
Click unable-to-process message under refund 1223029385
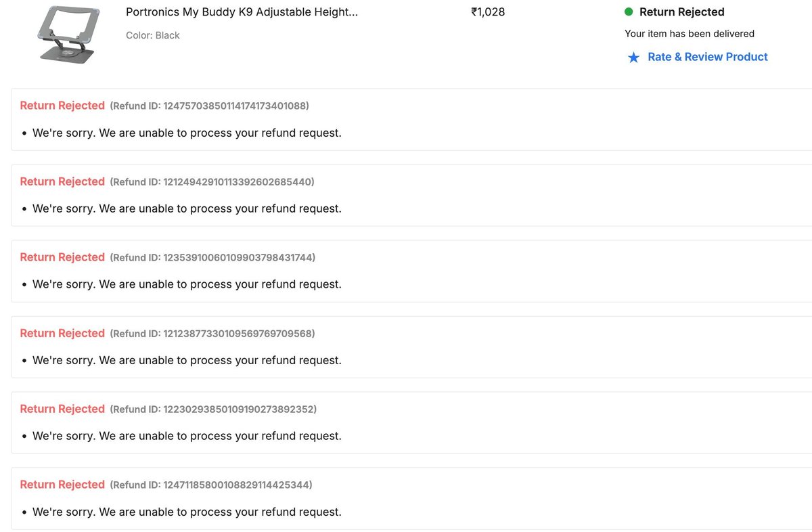point(187,436)
